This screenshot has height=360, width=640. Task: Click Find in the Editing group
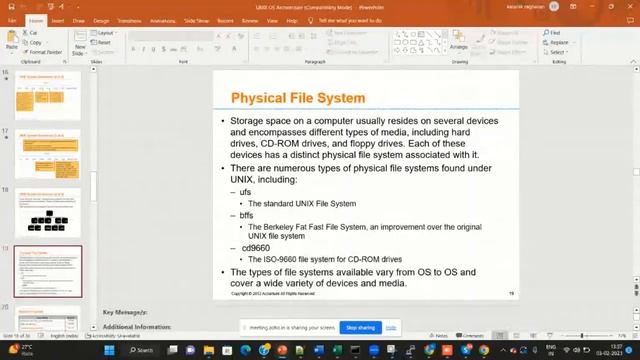[x=551, y=33]
